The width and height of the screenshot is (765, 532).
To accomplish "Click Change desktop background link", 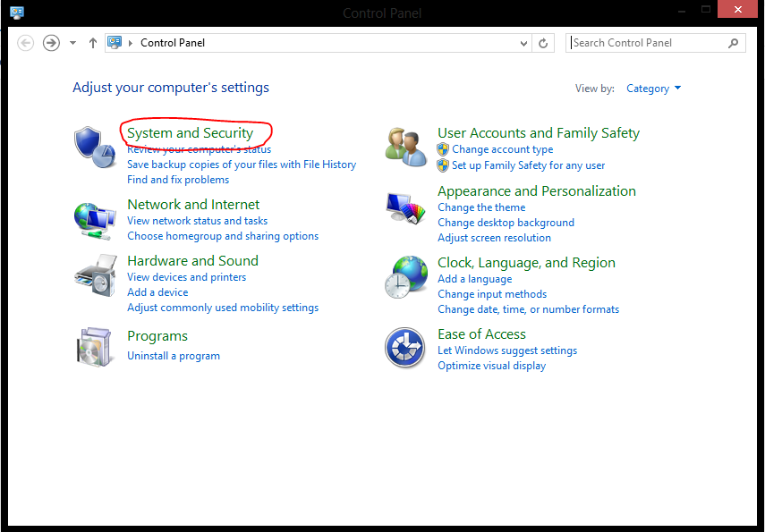I will (x=506, y=223).
